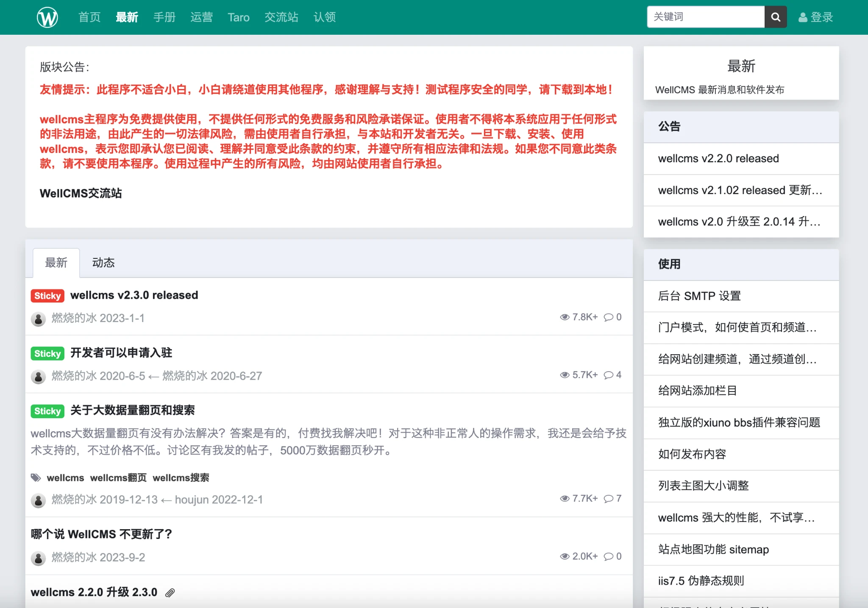Open the wellcms v2.2.0 released announcement
This screenshot has height=608, width=868.
[718, 158]
